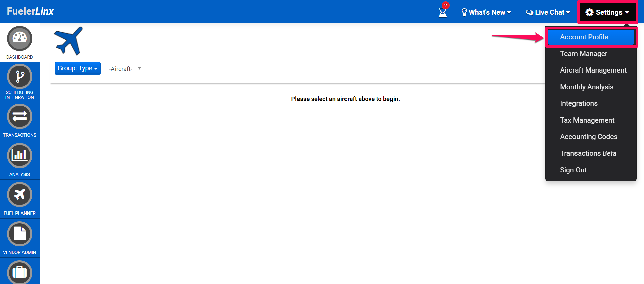Click the red 7 notification badge

coord(446,5)
